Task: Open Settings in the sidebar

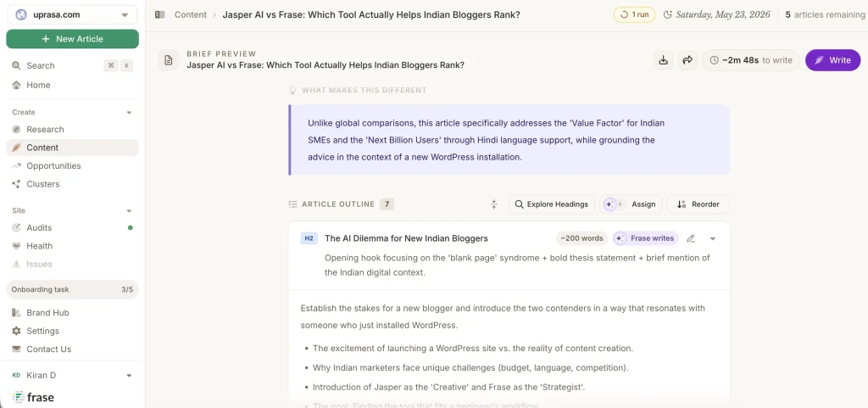Action: click(x=72, y=331)
